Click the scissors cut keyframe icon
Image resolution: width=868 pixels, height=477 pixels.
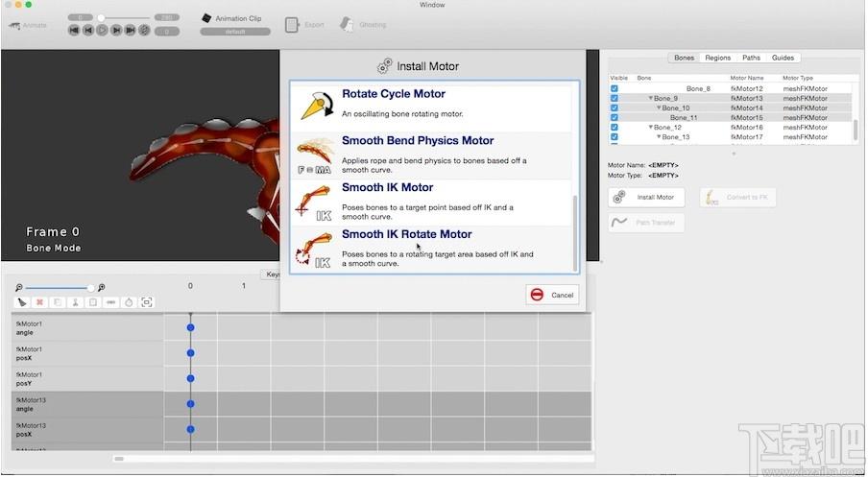click(x=75, y=302)
